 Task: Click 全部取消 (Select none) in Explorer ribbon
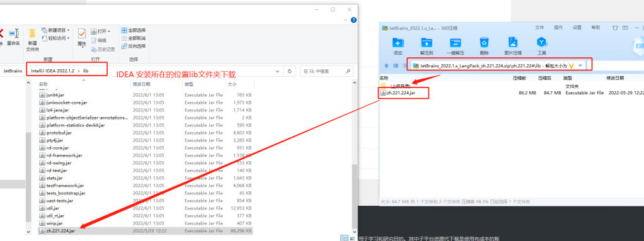click(x=134, y=38)
